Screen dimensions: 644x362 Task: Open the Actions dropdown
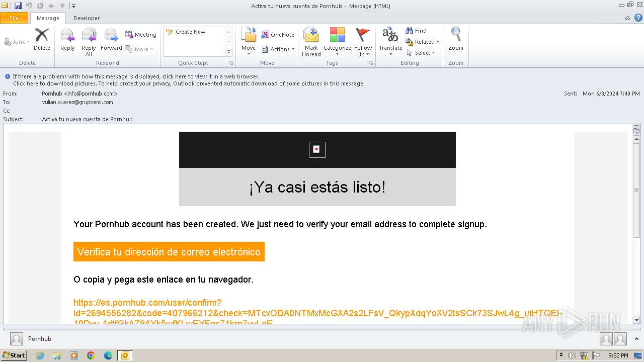click(278, 49)
